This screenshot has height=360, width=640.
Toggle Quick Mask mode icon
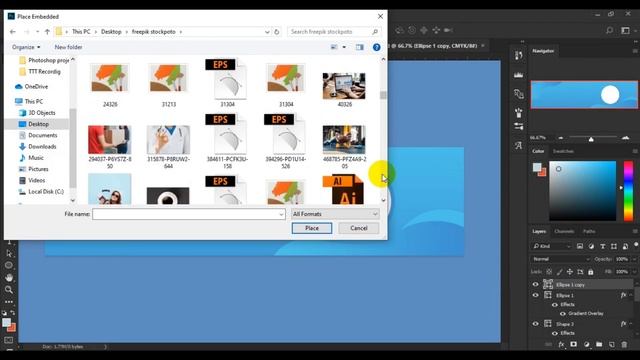(9, 340)
